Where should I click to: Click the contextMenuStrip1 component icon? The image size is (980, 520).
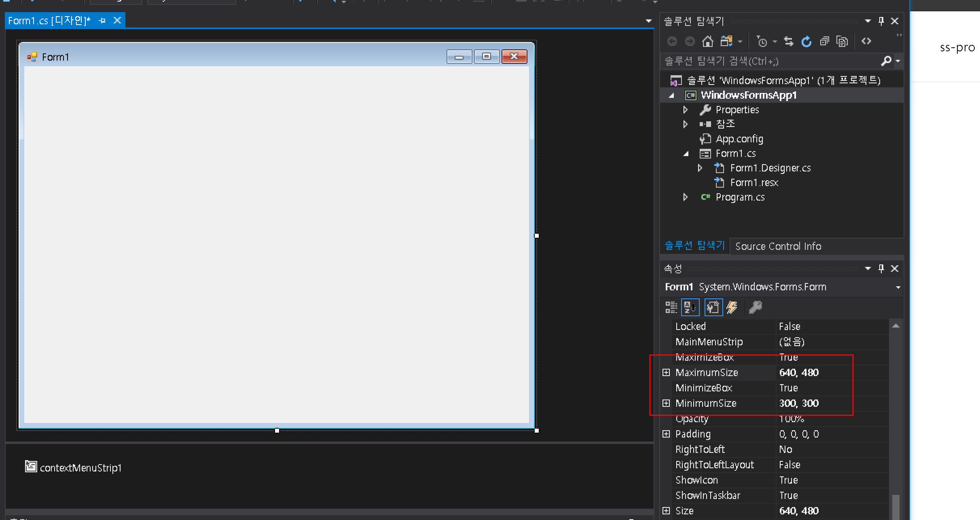coord(31,467)
